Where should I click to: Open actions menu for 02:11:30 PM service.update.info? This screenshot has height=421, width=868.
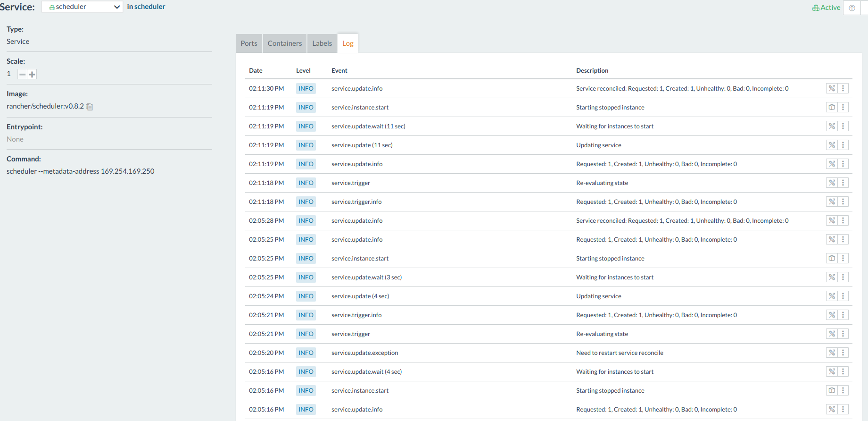(x=843, y=88)
